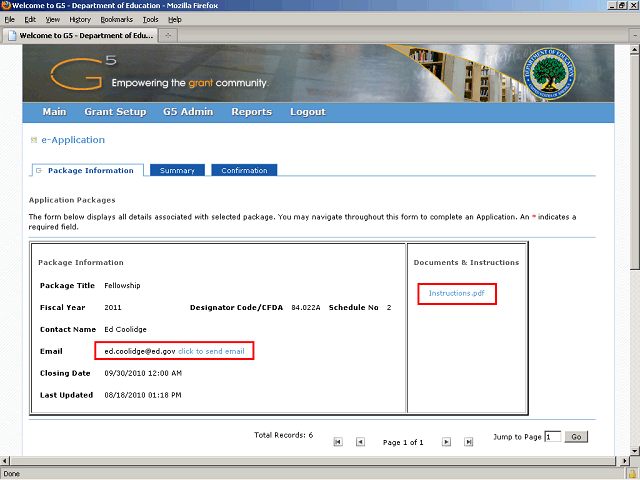Click the horizontal scrollbar right arrow

click(x=624, y=461)
